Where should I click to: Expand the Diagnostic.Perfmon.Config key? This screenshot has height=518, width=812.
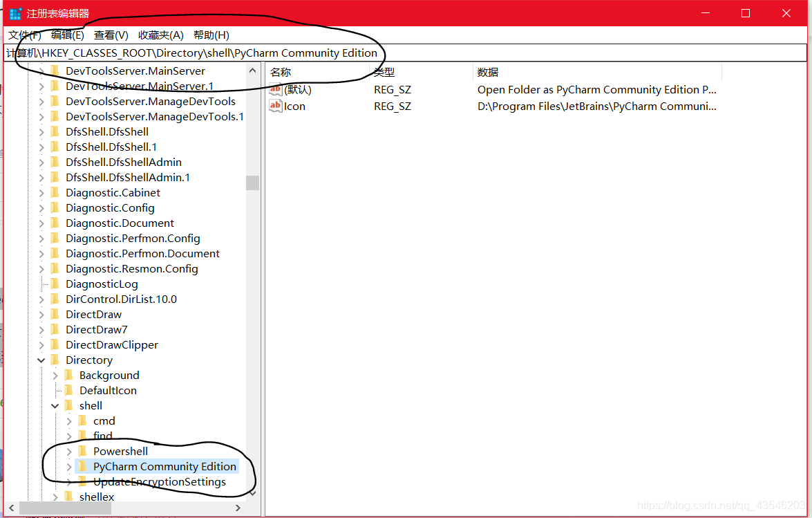click(41, 239)
